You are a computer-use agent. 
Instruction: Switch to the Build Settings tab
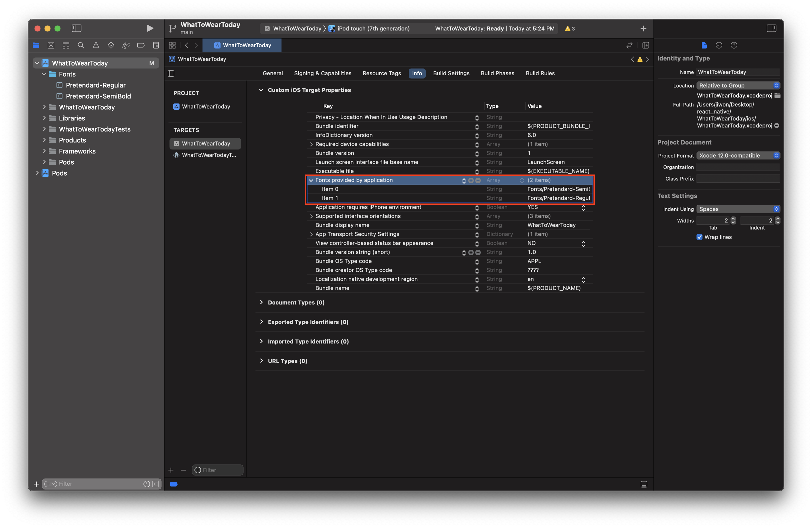click(x=451, y=73)
